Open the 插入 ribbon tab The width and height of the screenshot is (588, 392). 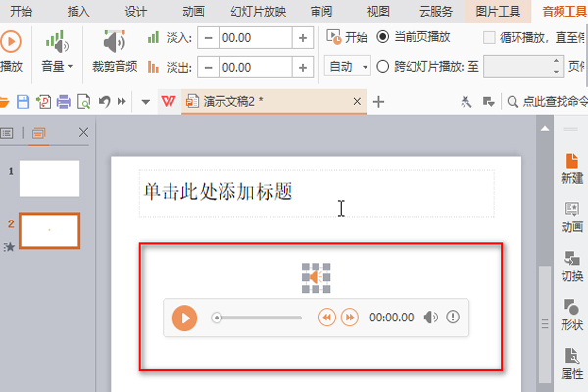coord(78,11)
